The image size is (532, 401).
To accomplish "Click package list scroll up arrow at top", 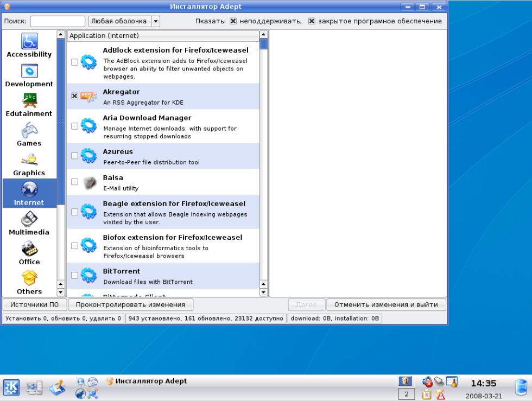I will pos(264,35).
